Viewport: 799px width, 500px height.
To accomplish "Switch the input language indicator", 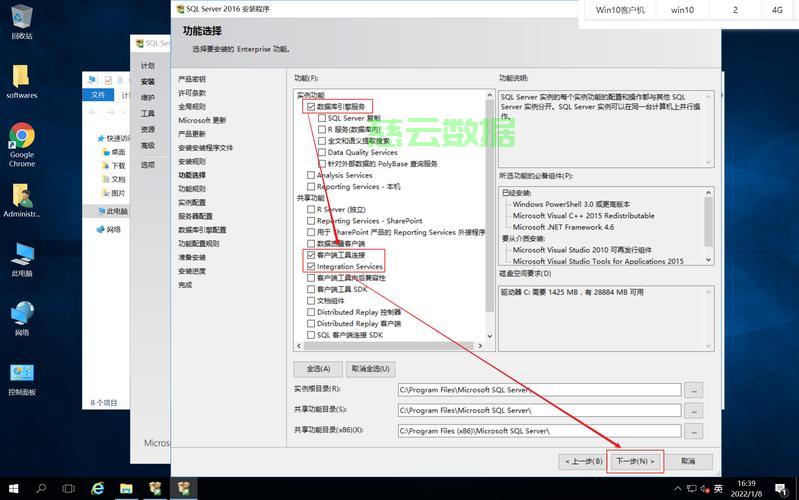I will point(718,489).
